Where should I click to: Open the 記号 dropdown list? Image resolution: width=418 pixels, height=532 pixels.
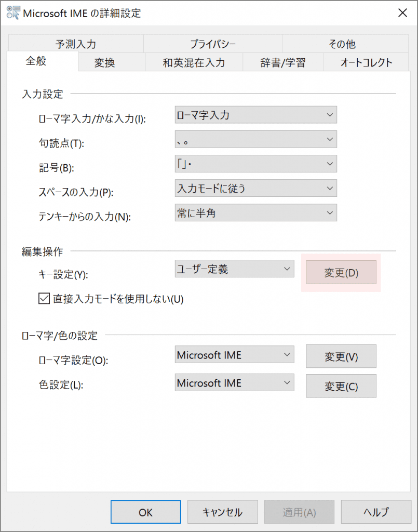tap(256, 164)
